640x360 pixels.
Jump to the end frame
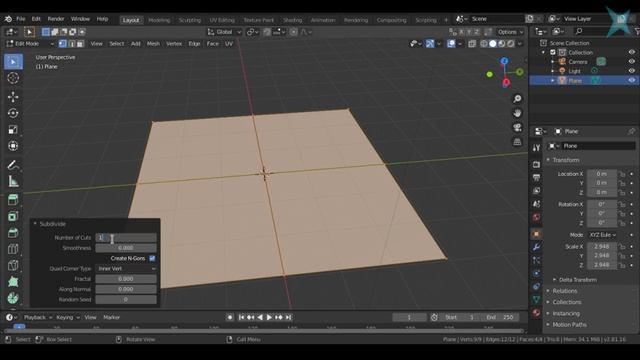click(289, 317)
